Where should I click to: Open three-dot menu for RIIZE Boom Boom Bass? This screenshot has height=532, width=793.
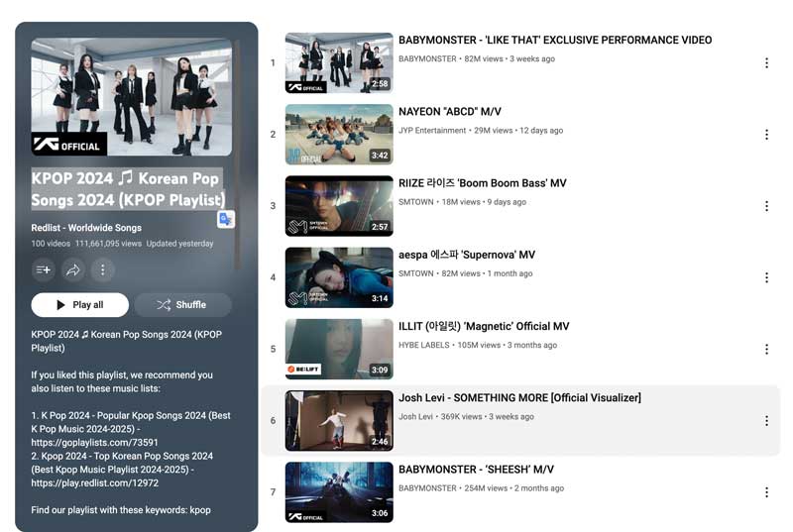pos(766,206)
